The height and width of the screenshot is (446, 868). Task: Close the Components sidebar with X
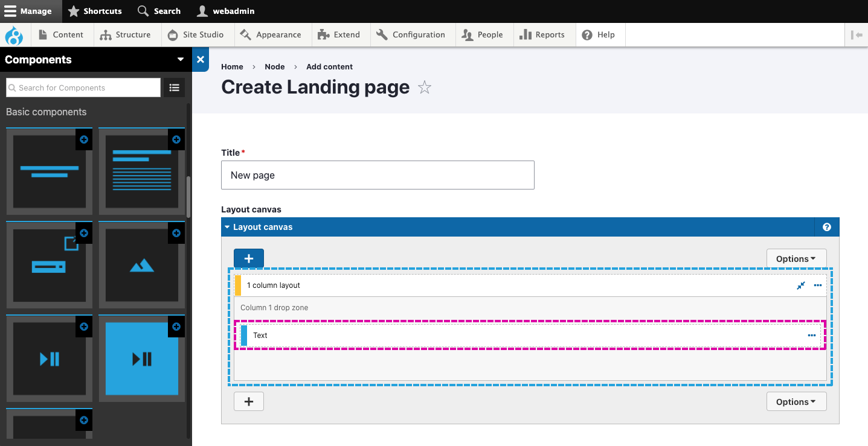pyautogui.click(x=201, y=59)
